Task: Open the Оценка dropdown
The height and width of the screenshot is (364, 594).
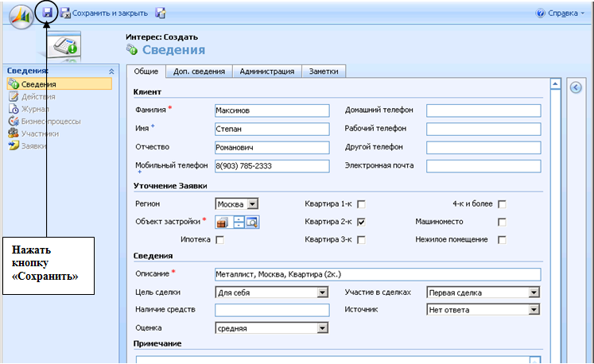Action: coord(272,328)
